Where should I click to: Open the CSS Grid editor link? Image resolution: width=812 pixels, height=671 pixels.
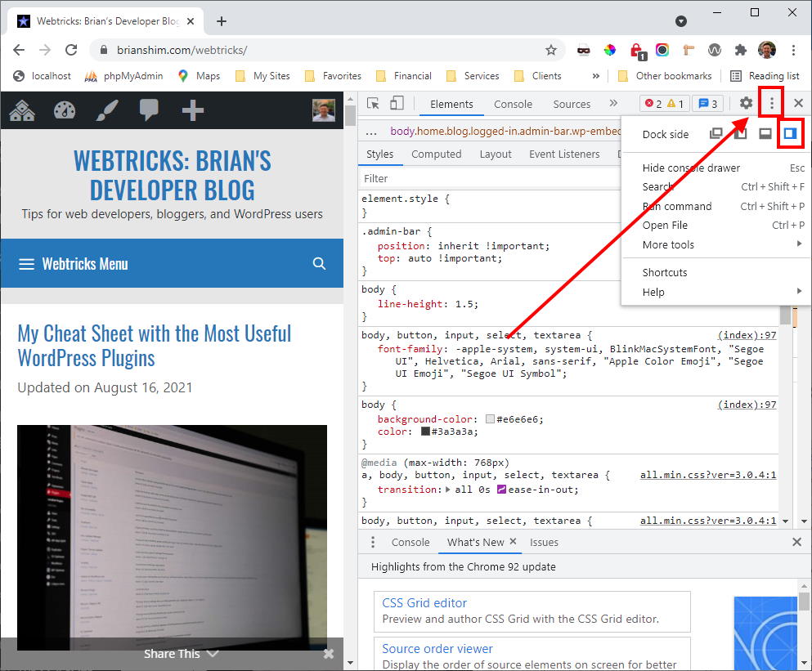(424, 603)
